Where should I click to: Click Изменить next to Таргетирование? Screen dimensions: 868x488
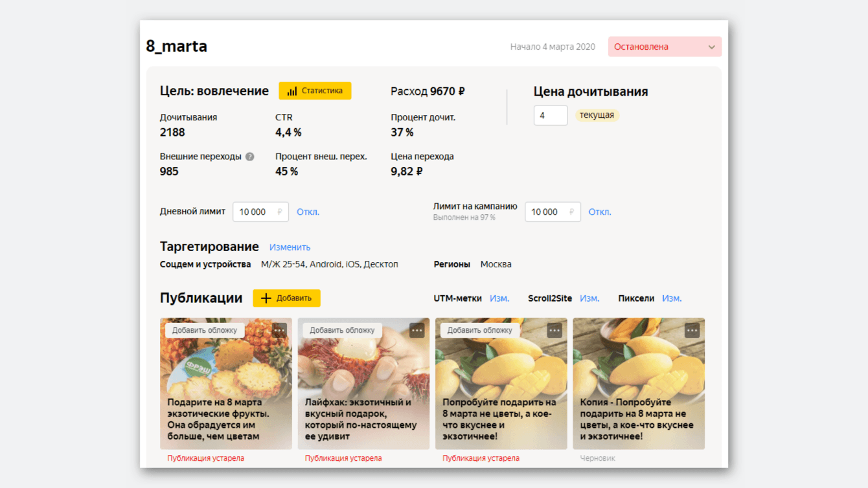click(290, 247)
